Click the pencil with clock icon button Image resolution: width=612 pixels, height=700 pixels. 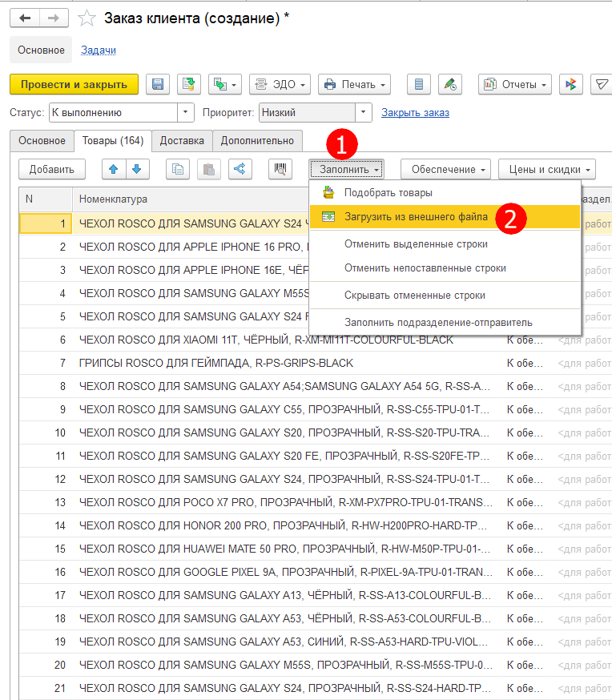click(x=450, y=84)
